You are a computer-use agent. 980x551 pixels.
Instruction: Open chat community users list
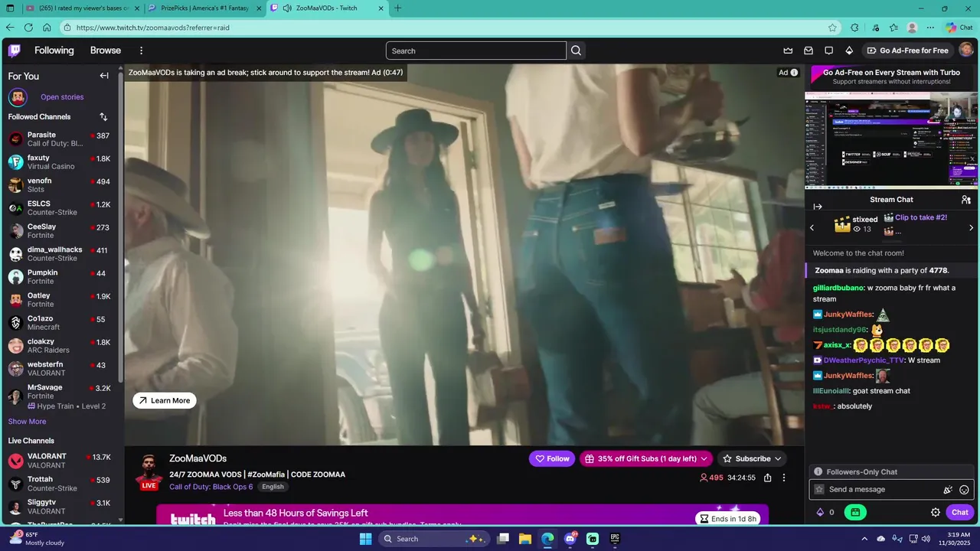point(966,200)
